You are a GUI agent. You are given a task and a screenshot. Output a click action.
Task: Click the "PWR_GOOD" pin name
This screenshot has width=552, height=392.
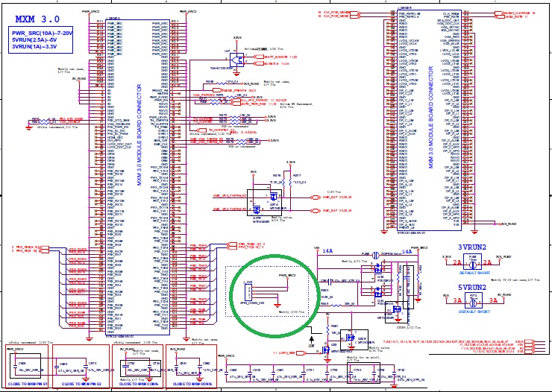pos(159,97)
